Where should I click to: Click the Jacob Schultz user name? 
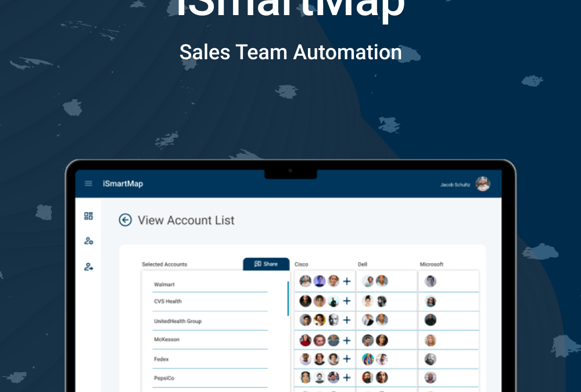coord(455,185)
